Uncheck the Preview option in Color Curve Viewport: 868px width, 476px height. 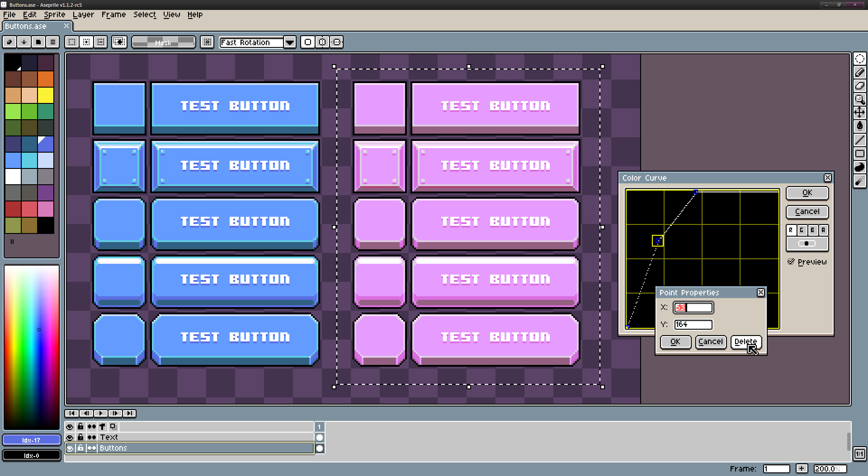point(791,261)
